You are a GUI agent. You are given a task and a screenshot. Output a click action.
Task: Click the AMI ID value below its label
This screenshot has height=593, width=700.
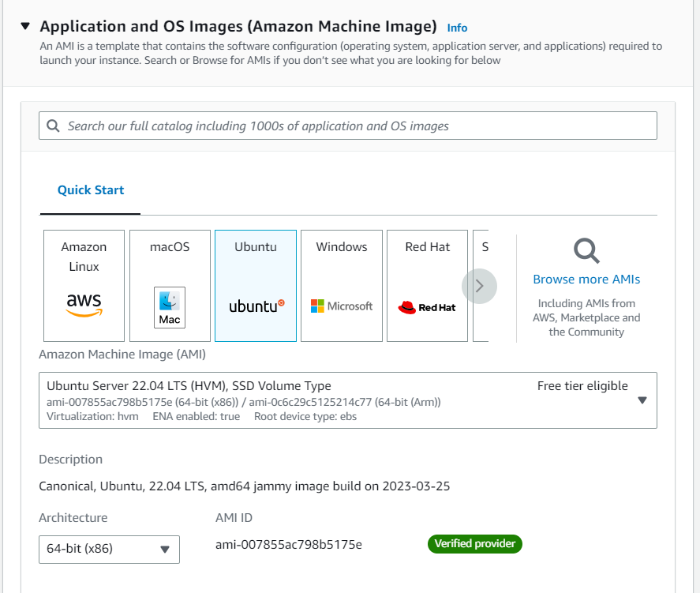click(289, 545)
